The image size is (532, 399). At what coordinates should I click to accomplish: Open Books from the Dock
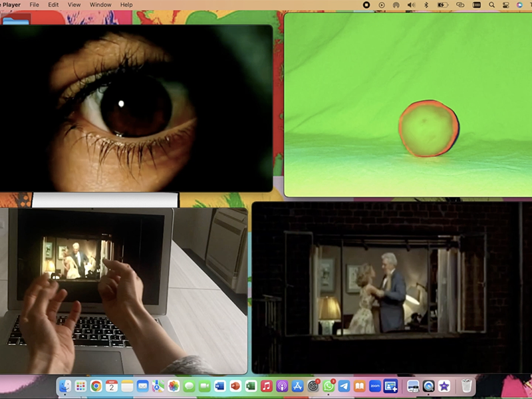(359, 386)
